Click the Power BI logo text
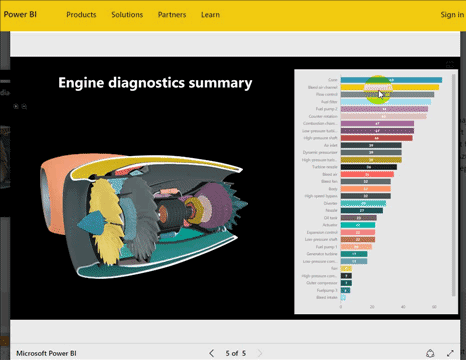Viewport: 466px width, 360px height. pos(20,14)
